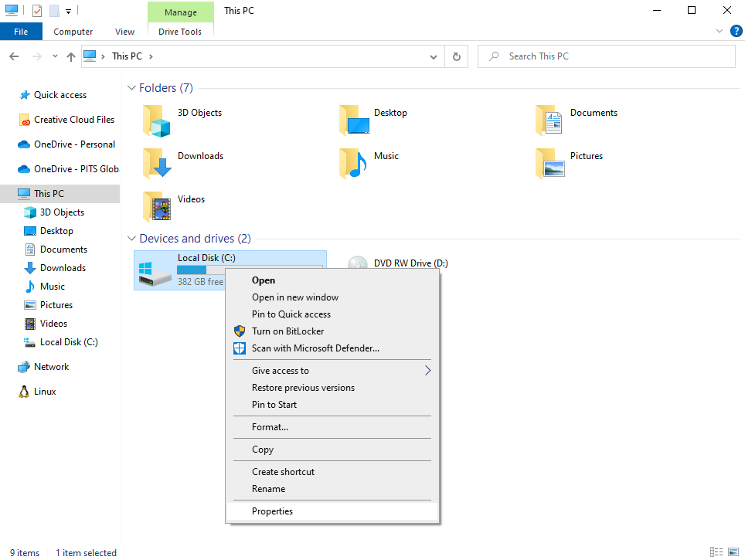Refresh the This PC address bar

click(x=456, y=56)
